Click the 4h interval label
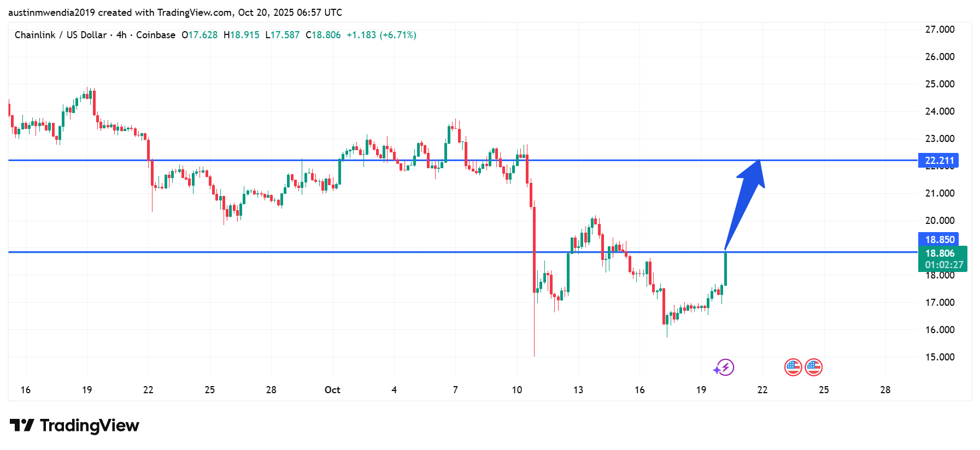The height and width of the screenshot is (450, 980). click(x=121, y=35)
